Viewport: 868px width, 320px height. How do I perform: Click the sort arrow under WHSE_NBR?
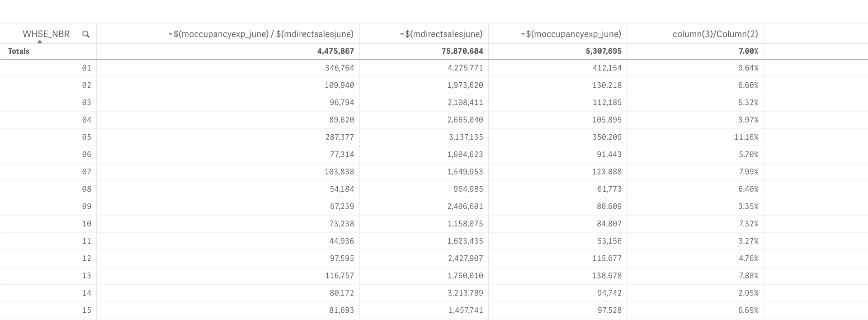(x=40, y=42)
